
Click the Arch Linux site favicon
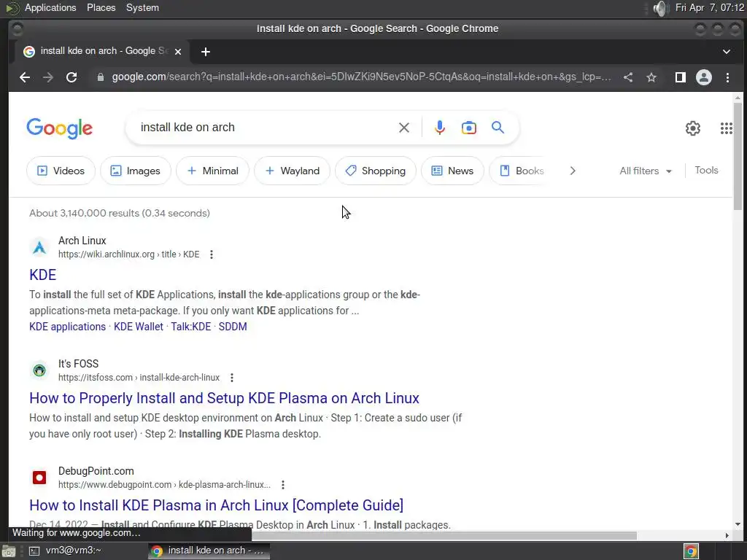point(39,247)
